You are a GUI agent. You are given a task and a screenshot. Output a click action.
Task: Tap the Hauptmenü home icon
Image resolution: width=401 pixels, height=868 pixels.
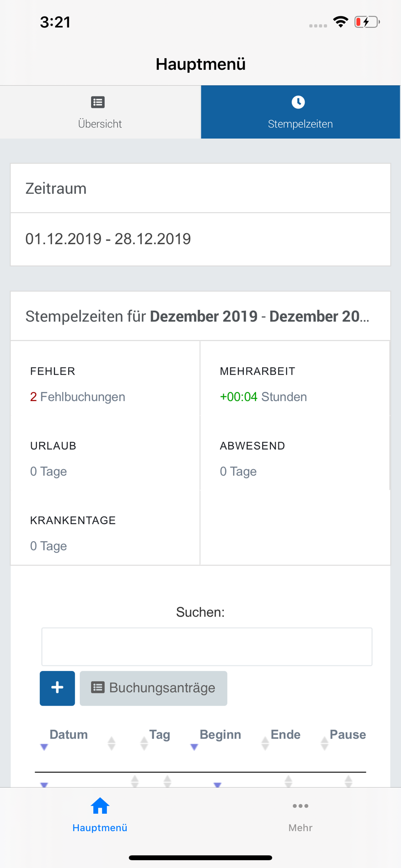[x=100, y=806]
